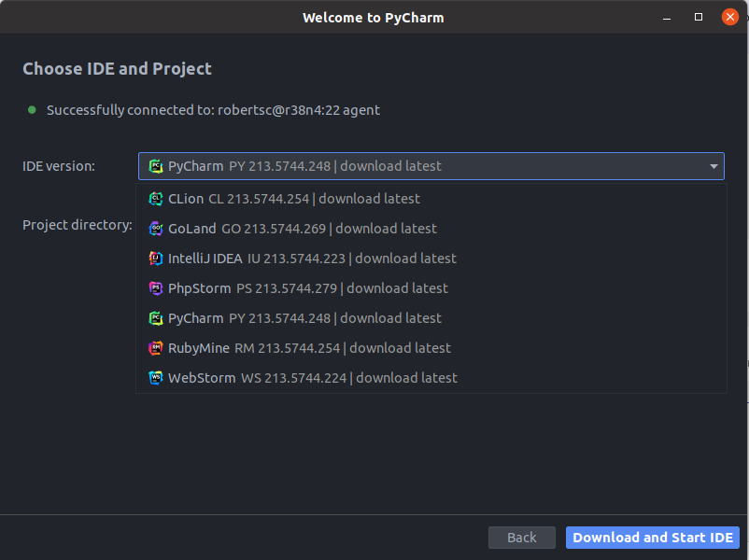The height and width of the screenshot is (560, 749).
Task: Click the 'IDE version:' label
Action: tap(59, 166)
